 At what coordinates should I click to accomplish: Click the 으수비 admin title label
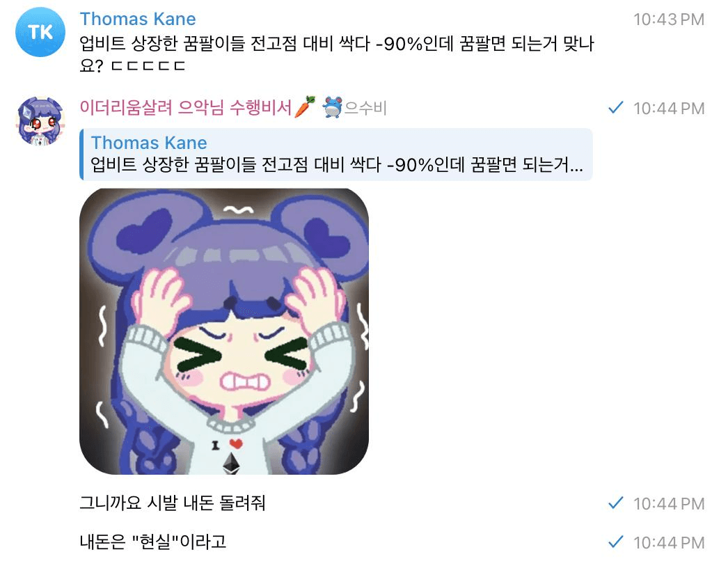pos(366,108)
